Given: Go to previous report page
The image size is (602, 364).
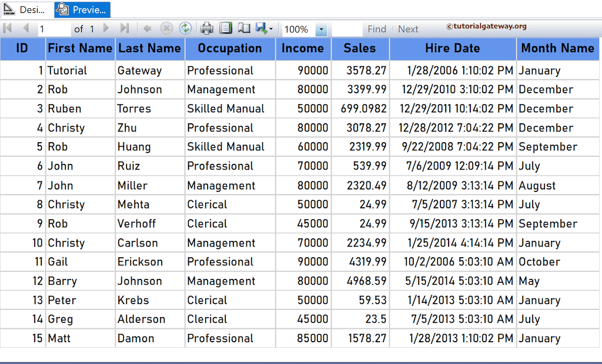Looking at the screenshot, I should pos(26,28).
